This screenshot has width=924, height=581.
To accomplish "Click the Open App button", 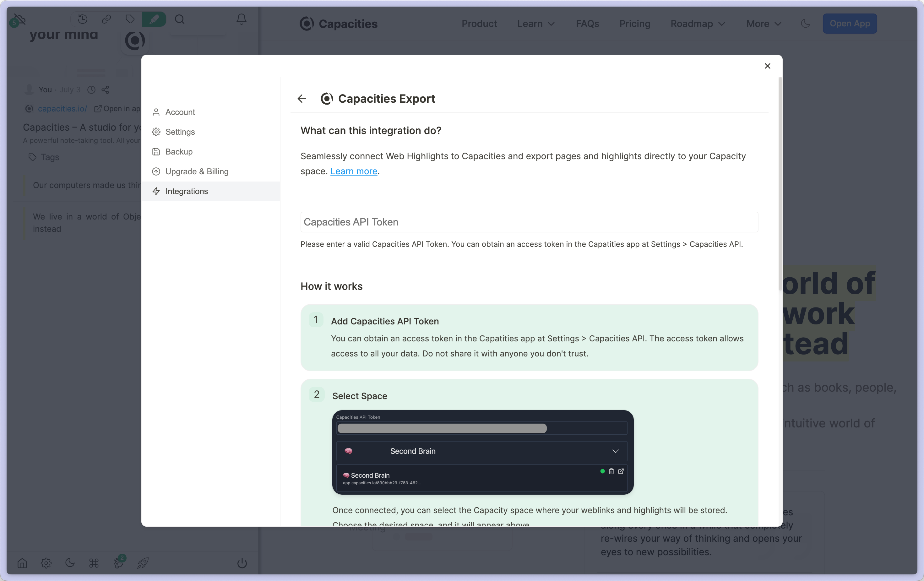I will 850,24.
